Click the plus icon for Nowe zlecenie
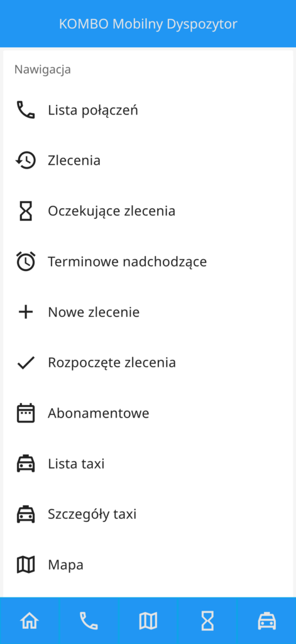The width and height of the screenshot is (296, 644). pos(26,312)
